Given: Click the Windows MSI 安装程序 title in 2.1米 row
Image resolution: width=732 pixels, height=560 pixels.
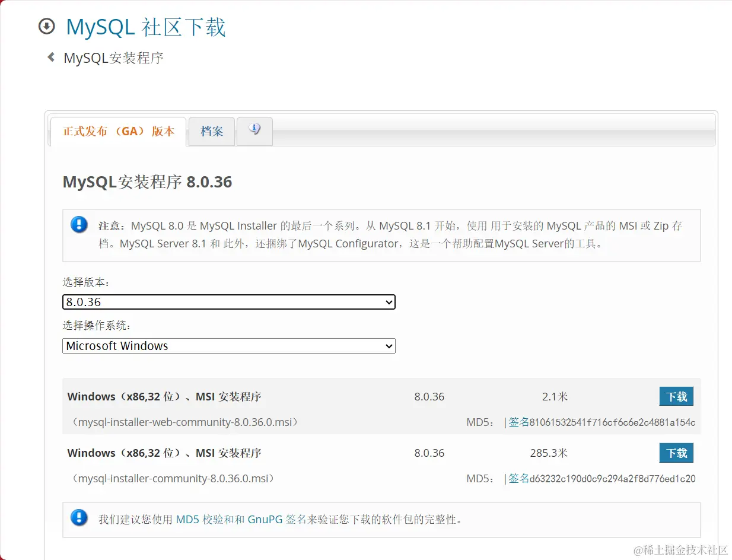Looking at the screenshot, I should coord(164,397).
